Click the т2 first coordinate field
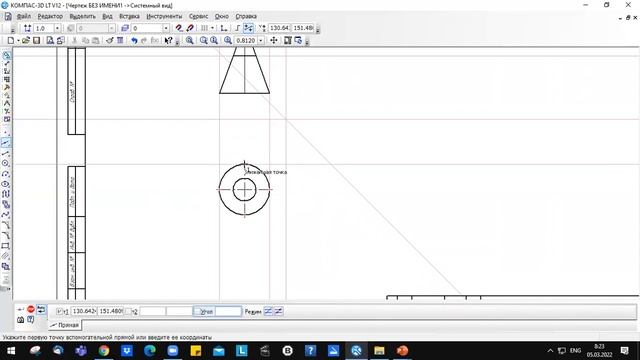This screenshot has height=360, width=640. tap(153, 311)
